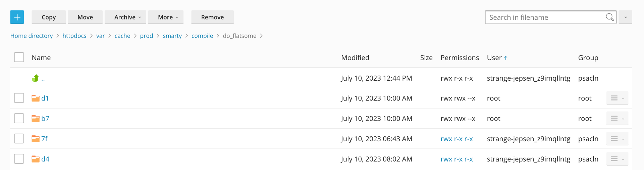644x170 pixels.
Task: Focus the Search in filename field
Action: tap(545, 17)
